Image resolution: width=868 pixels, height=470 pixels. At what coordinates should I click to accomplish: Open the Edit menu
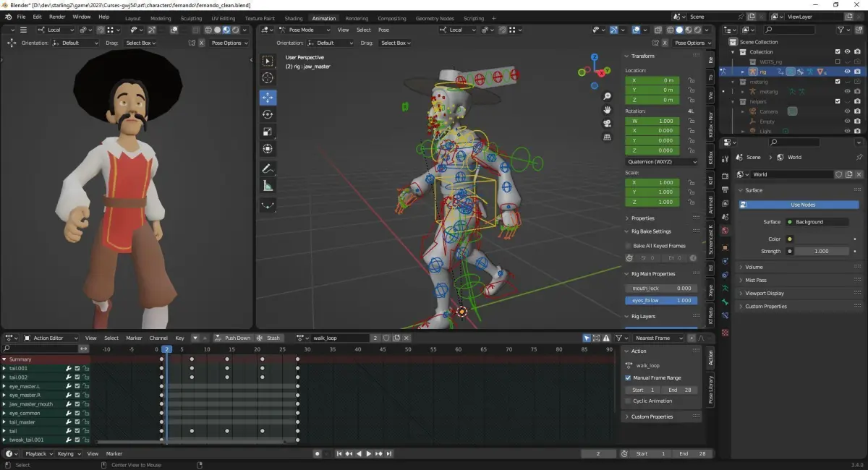[x=36, y=17]
